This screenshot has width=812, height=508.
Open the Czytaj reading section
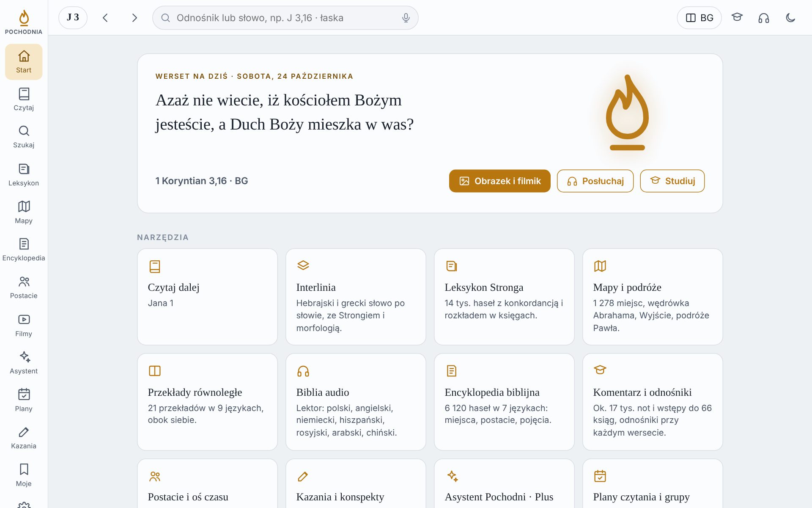coord(24,99)
